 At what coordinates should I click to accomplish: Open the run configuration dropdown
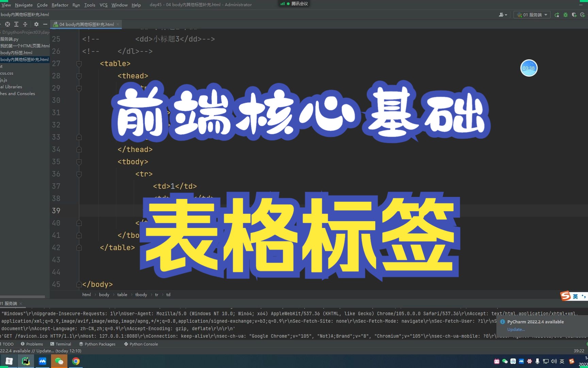tap(546, 15)
